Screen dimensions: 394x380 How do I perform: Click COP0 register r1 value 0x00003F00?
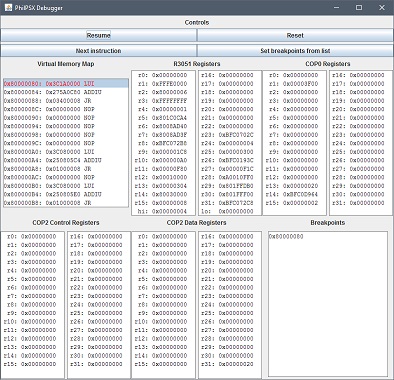pyautogui.click(x=300, y=84)
